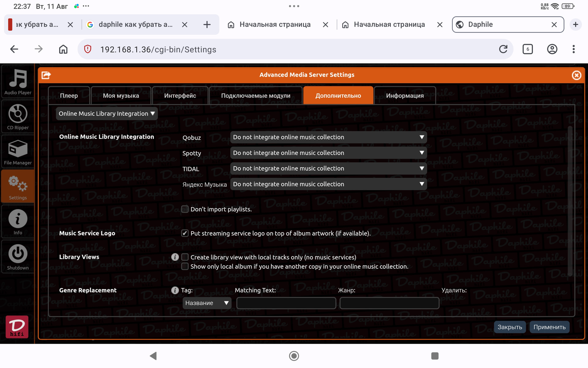Switch to the Подключаемые модули tab

click(x=256, y=95)
